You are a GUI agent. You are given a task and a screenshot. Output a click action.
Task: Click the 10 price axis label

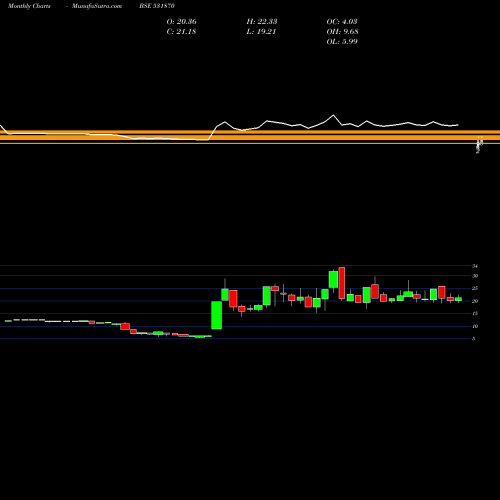[475, 326]
